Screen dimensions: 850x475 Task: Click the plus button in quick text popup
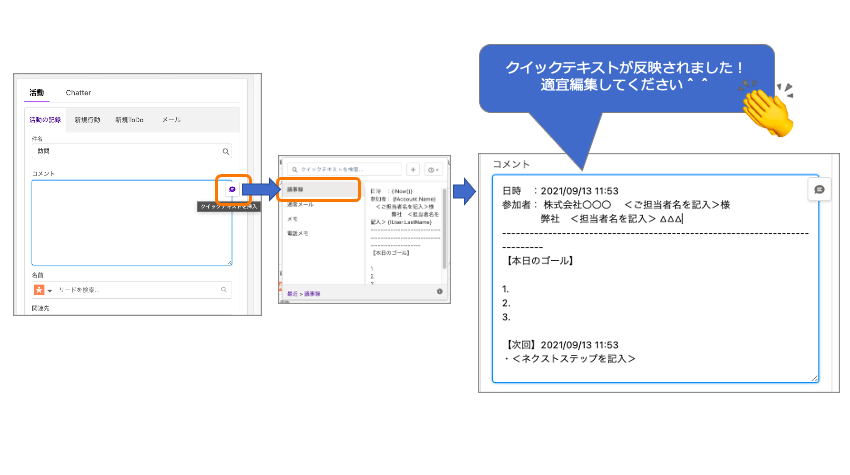coord(413,170)
